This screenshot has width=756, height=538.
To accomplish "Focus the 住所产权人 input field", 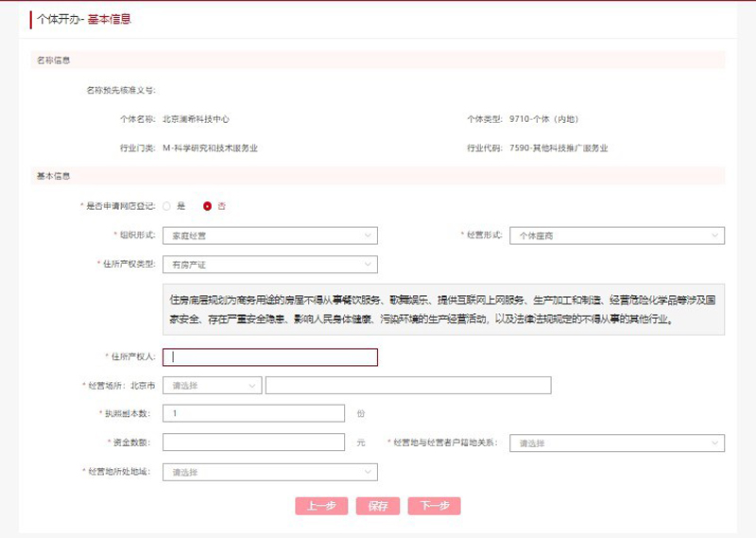I will click(x=270, y=357).
